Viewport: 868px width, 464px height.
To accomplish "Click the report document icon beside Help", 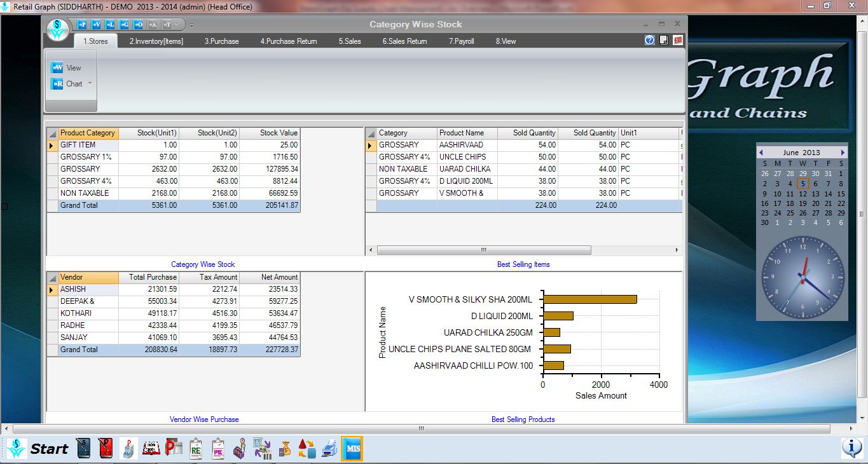I will pos(663,39).
